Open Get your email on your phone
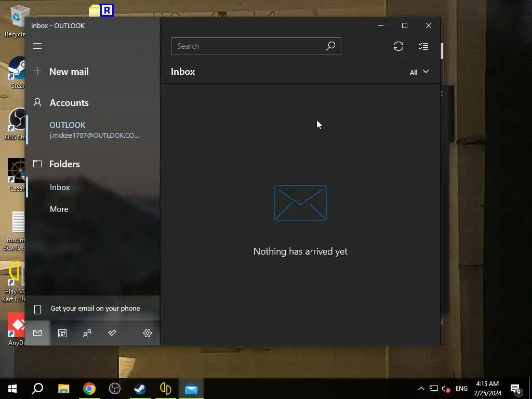 (x=92, y=309)
